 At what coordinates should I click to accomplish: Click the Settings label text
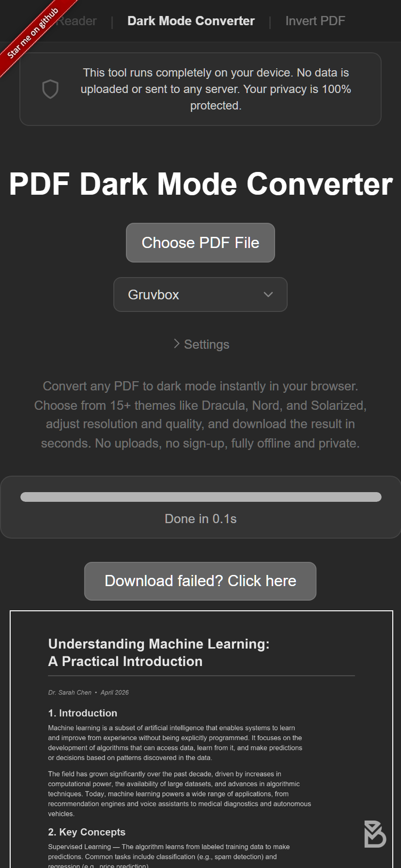(206, 344)
